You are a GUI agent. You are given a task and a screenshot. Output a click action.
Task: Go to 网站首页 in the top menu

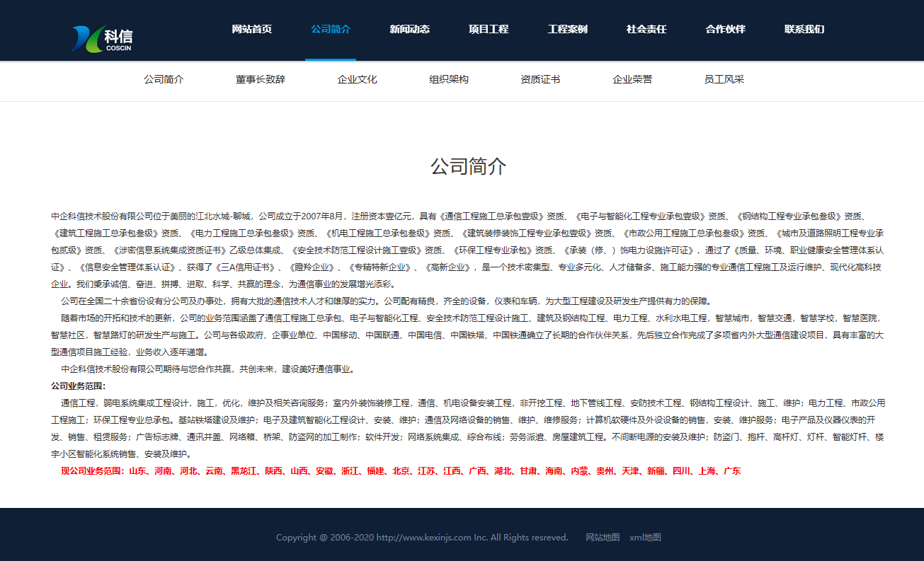pos(252,30)
